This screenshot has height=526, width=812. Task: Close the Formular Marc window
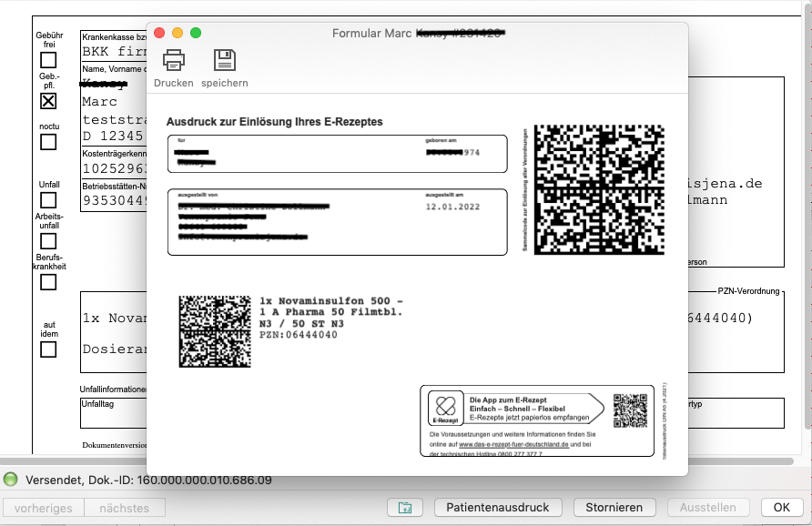pyautogui.click(x=159, y=33)
